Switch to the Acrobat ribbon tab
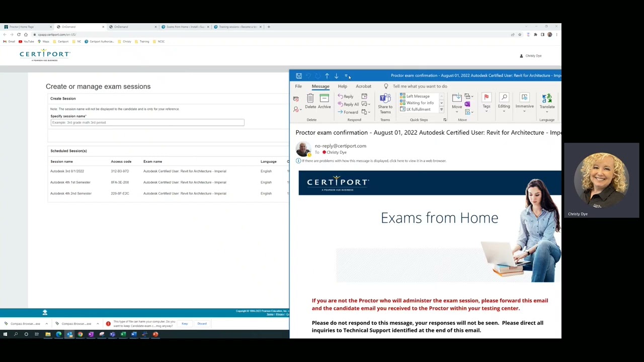The width and height of the screenshot is (644, 362). pos(363,86)
